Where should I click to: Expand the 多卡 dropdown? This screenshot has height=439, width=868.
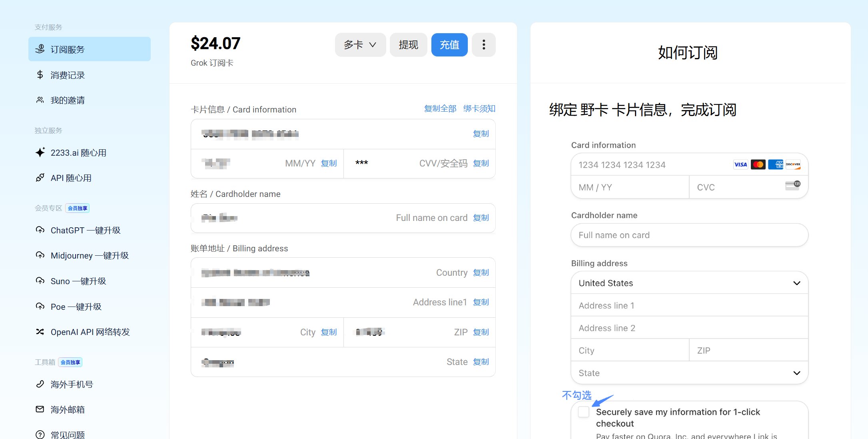point(360,45)
